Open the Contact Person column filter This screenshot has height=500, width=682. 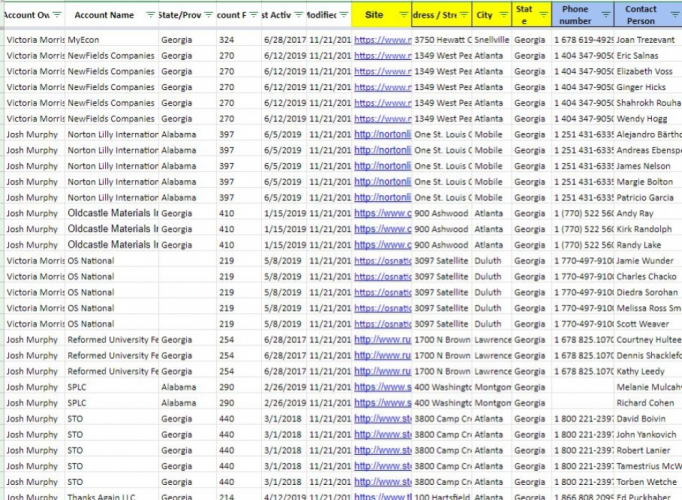[x=675, y=15]
